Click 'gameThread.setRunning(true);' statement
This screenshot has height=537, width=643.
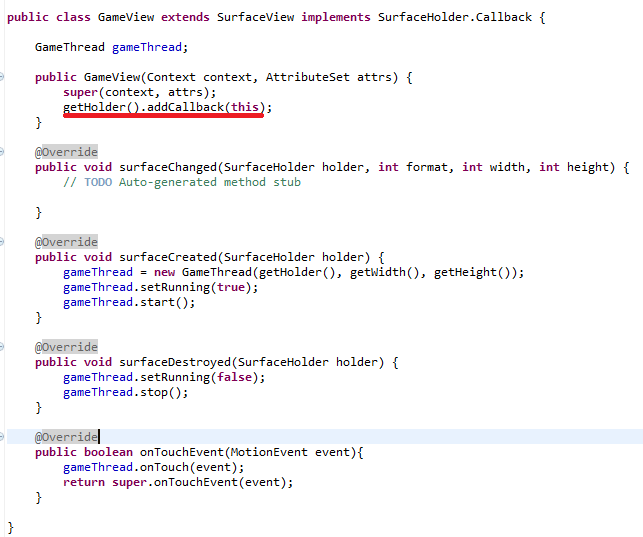pyautogui.click(x=161, y=287)
